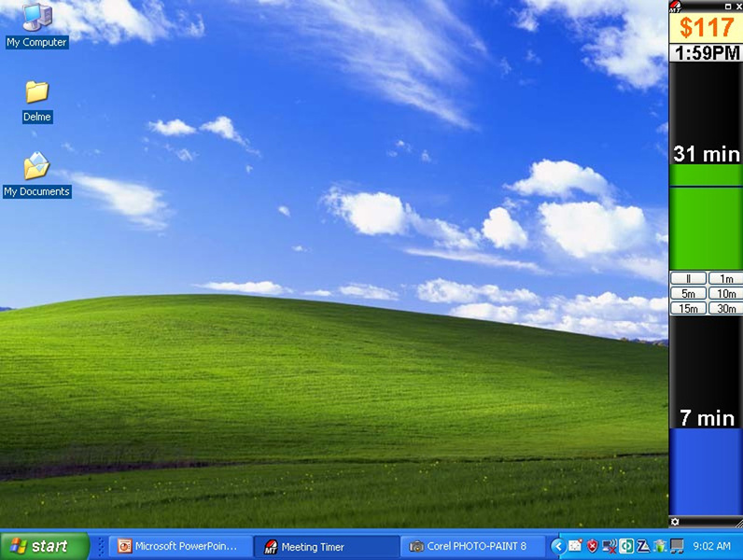
Task: Pause the Meeting Timer countdown
Action: [688, 278]
